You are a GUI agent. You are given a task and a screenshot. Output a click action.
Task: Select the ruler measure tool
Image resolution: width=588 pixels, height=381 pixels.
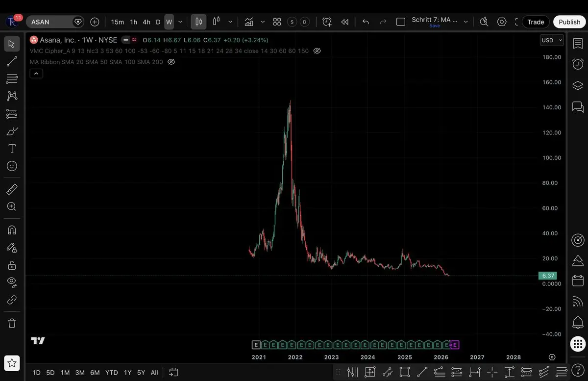tap(12, 189)
